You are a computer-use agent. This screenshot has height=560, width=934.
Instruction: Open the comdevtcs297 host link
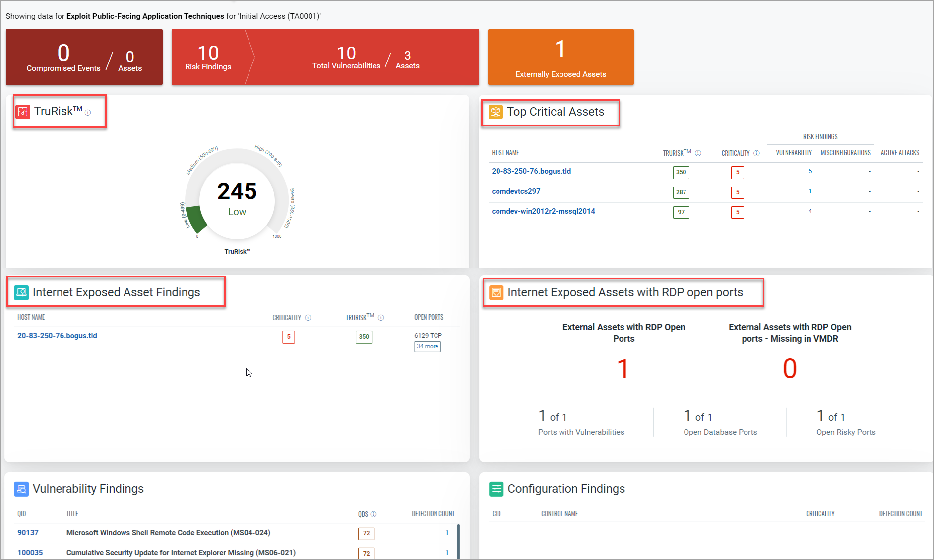(516, 191)
